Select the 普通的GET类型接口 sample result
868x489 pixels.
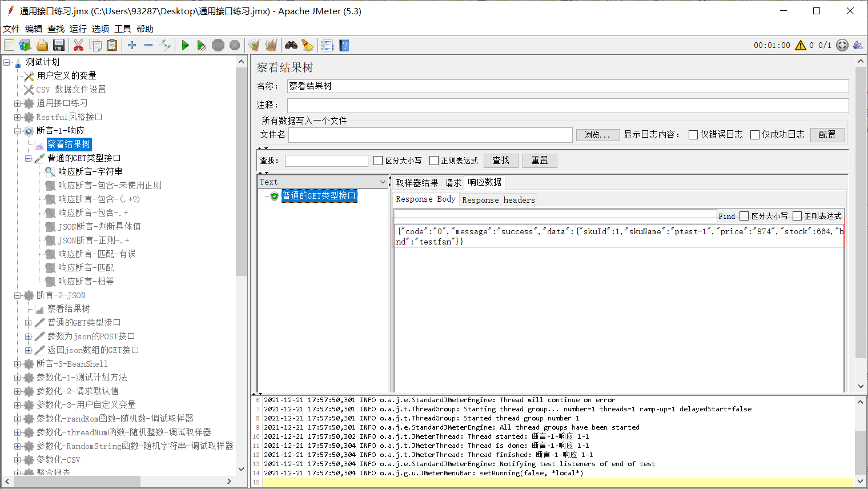coord(319,196)
